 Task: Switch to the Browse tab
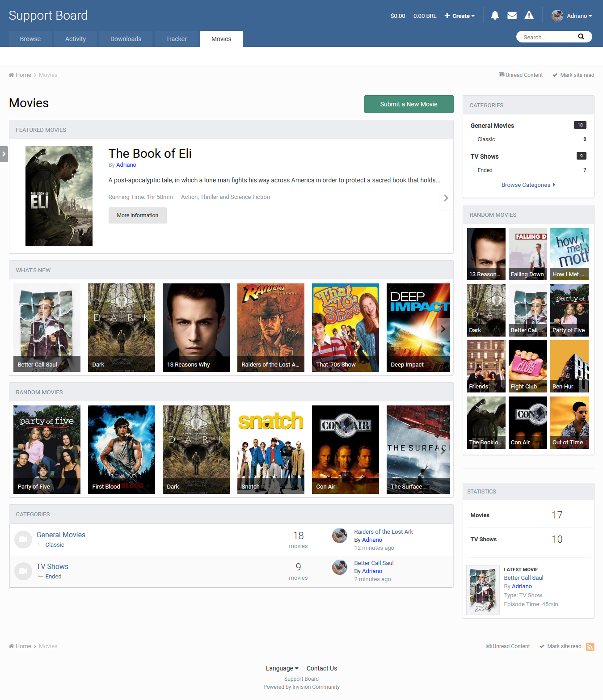point(30,39)
